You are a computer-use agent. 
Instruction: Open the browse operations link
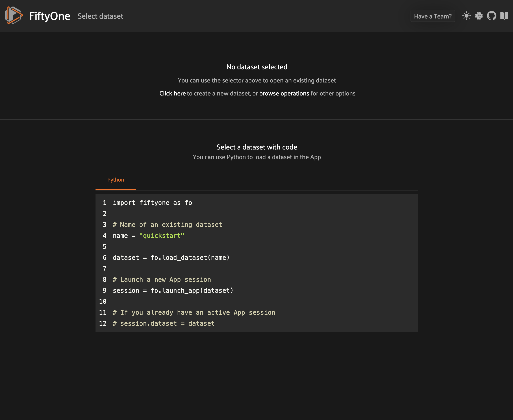coord(284,93)
